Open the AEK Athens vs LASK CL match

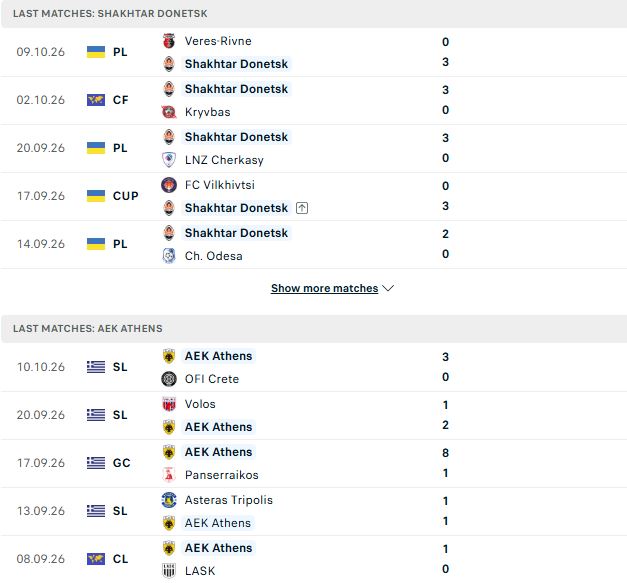click(314, 559)
